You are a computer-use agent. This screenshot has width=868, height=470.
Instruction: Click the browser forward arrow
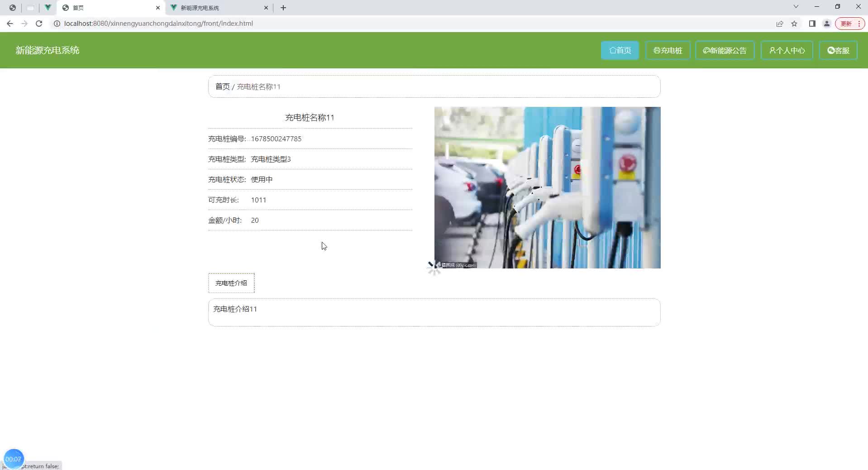click(24, 24)
